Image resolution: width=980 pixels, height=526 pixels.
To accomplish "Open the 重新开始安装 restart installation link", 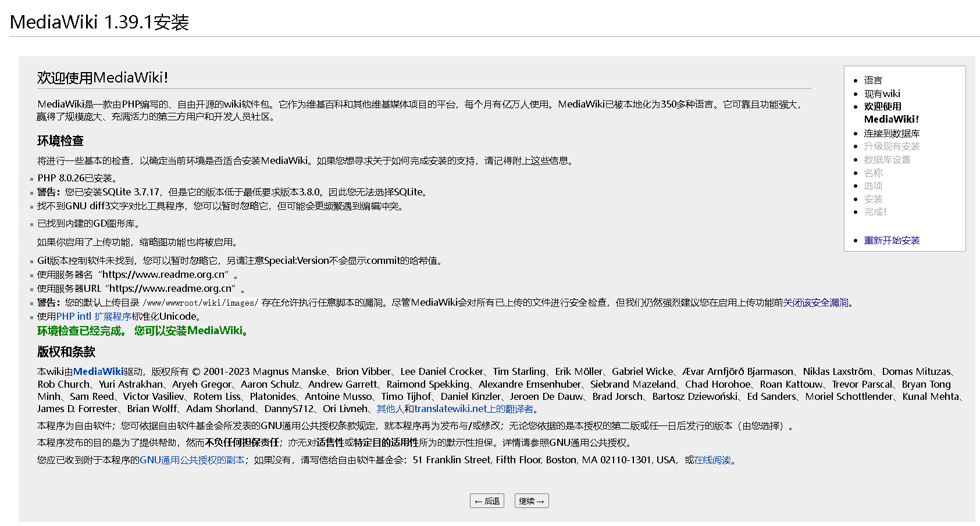I will (x=892, y=240).
